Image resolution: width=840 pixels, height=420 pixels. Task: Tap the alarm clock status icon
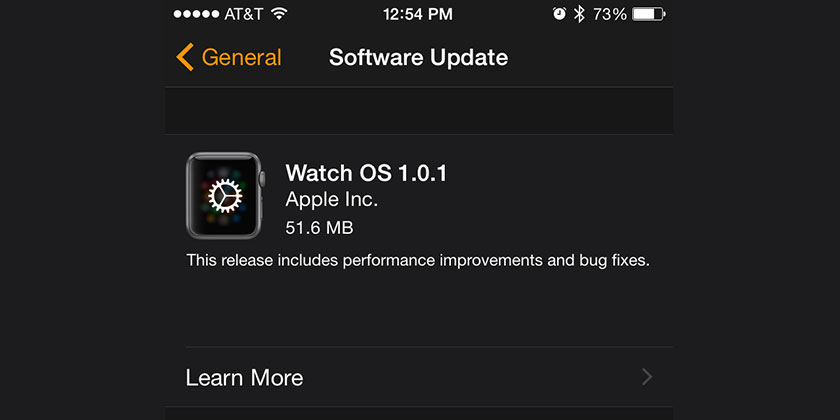[x=558, y=14]
